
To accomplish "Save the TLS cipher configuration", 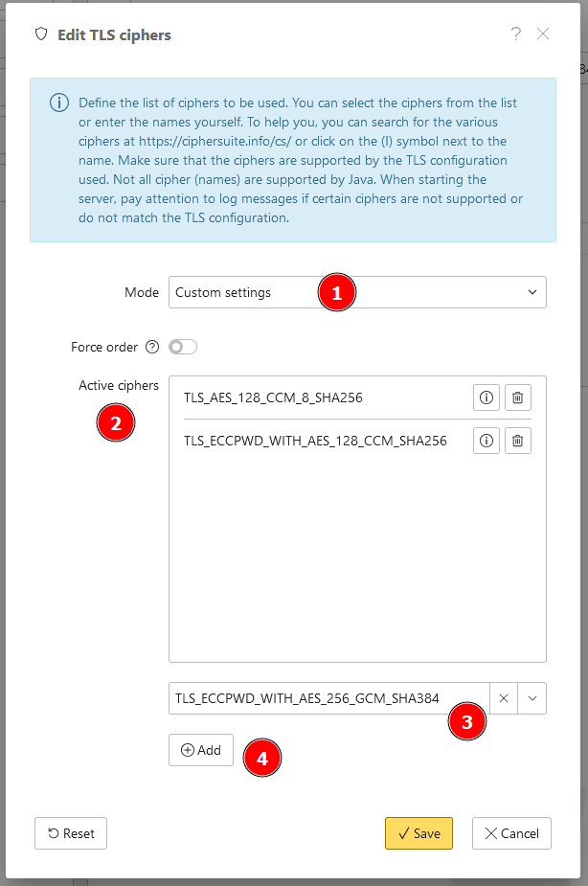I will 418,833.
